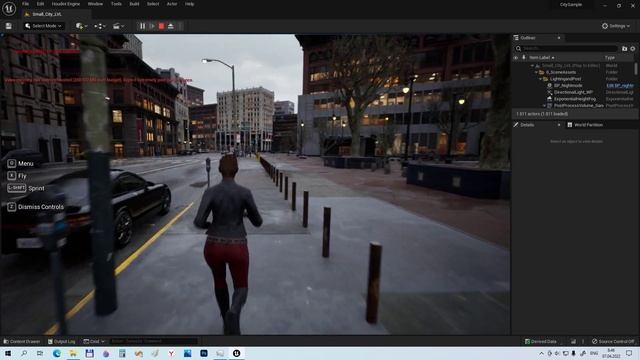The height and width of the screenshot is (360, 640).
Task: Click the Type column header
Action: (x=610, y=58)
